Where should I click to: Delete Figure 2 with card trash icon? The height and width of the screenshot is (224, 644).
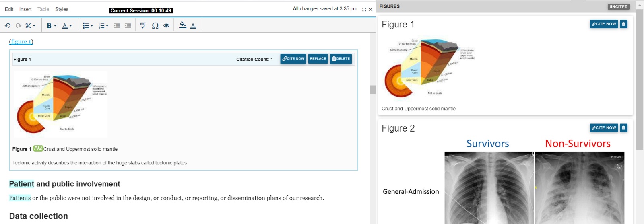[x=623, y=128]
